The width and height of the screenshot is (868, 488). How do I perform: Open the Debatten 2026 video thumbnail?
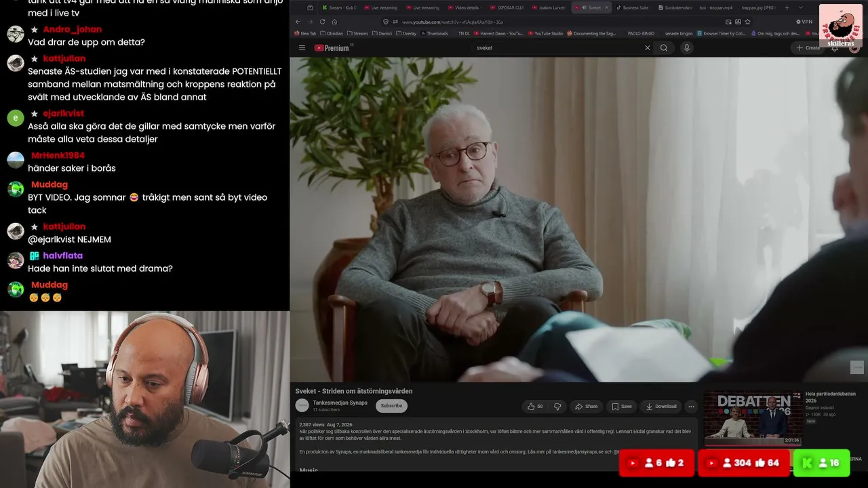coord(753,419)
